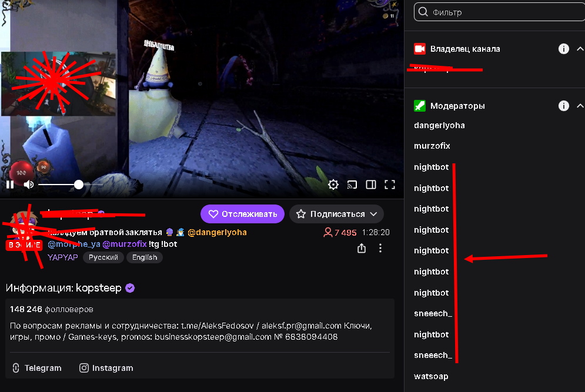Viewport: 585px width, 392px height.
Task: Click the Модераторы section header label
Action: click(x=457, y=106)
